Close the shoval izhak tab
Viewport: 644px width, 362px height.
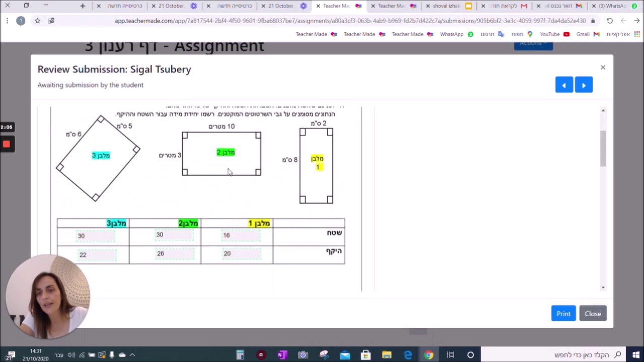[x=428, y=6]
